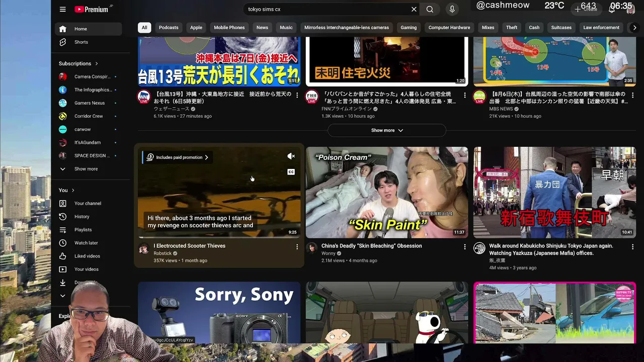644x362 pixels.
Task: Visit the Wonny channel name link
Action: coord(329,253)
